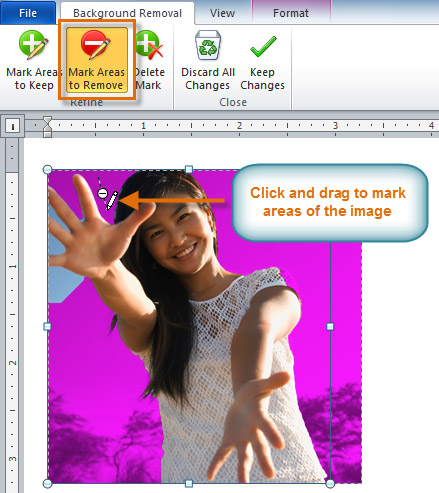Select the Background Removal tab
The height and width of the screenshot is (493, 439).
click(x=127, y=13)
